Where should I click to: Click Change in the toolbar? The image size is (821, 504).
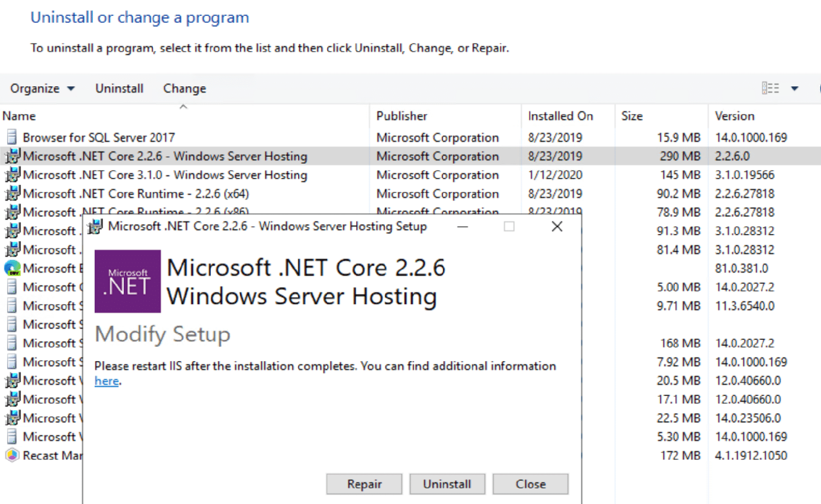185,88
